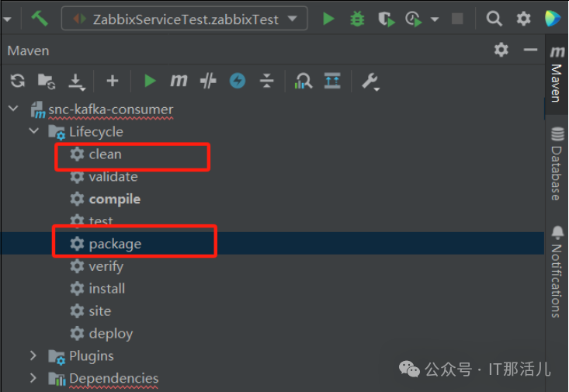Viewport: 569px width, 392px height.
Task: Expand the Dependencies node
Action: (x=33, y=378)
